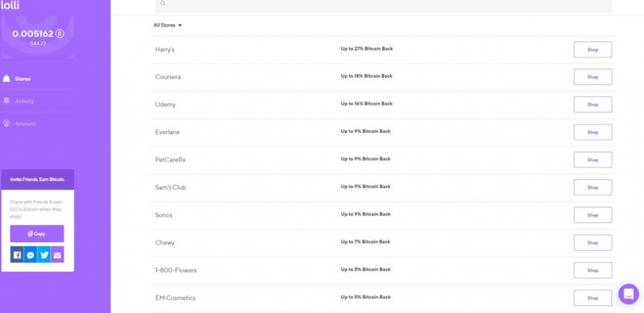
Task: Click the lolli logo
Action: tap(9, 5)
